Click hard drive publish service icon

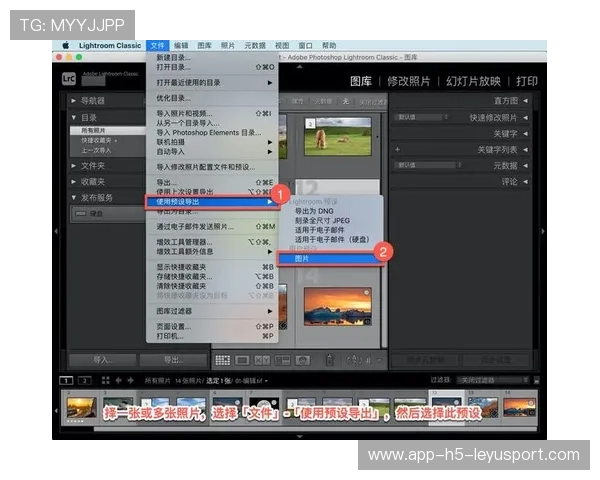81,214
